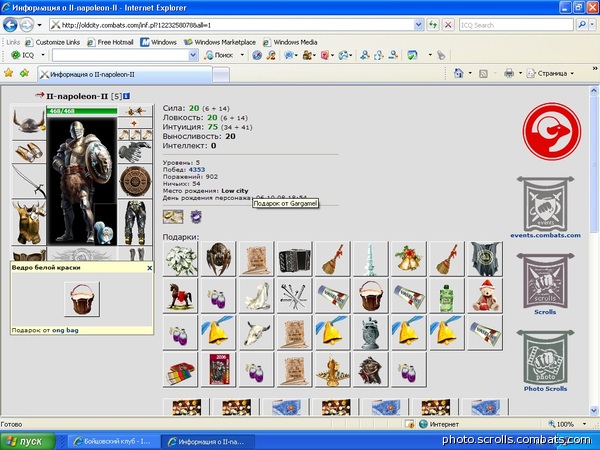600x450 pixels.
Task: Expand the 100% zoom level dropdown
Action: tap(584, 424)
